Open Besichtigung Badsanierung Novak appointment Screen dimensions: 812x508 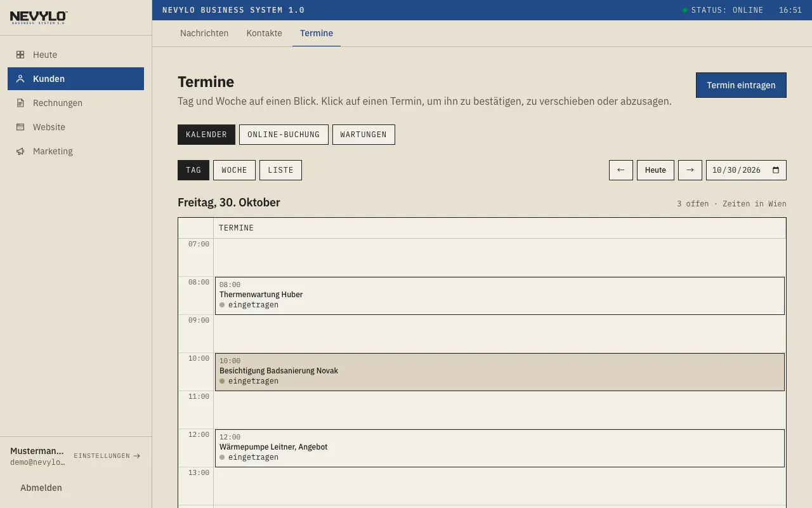pyautogui.click(x=500, y=372)
